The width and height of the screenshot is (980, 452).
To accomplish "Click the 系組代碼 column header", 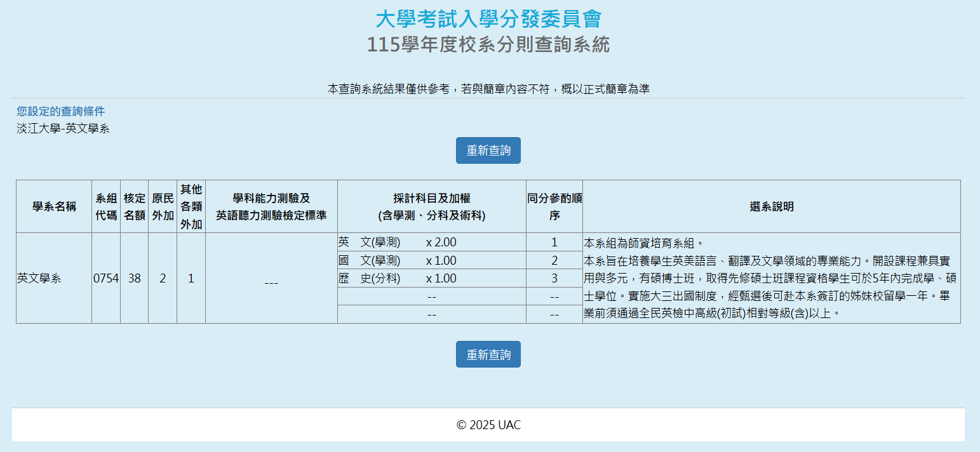I will pos(106,206).
